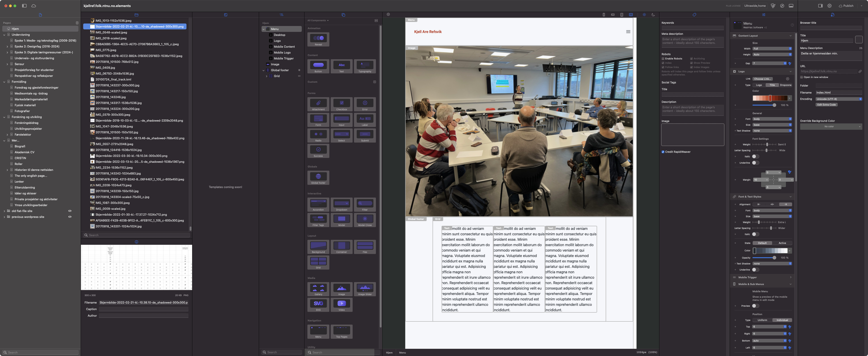Switch editor to dark mode moon icon
Image resolution: width=868 pixels, height=356 pixels.
click(653, 14)
